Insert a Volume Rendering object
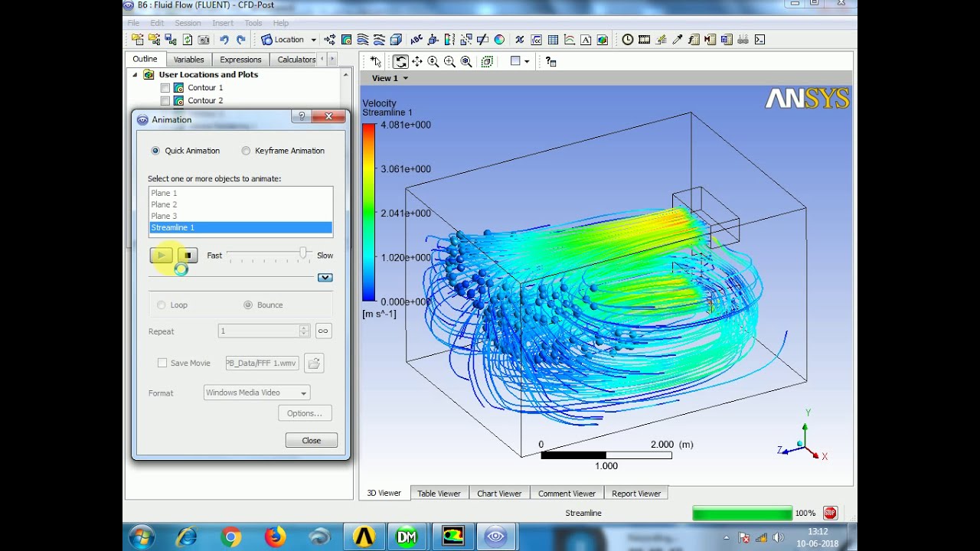The height and width of the screenshot is (551, 980). 396,40
